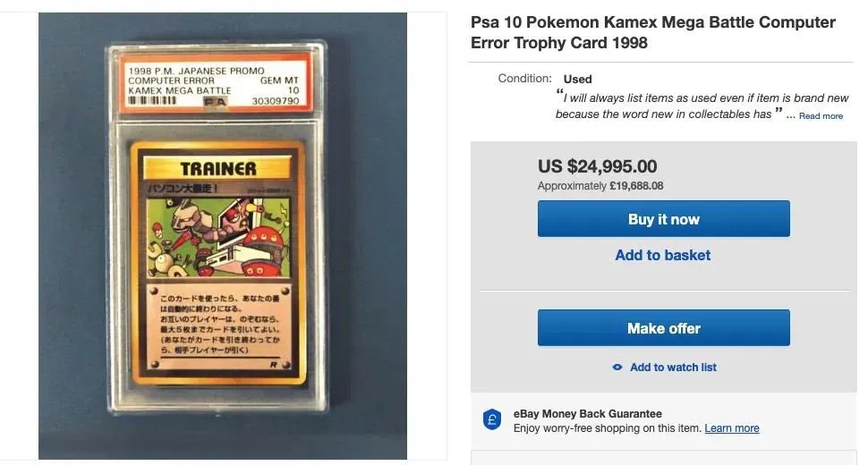This screenshot has height=465, width=868.
Task: Expand the condition note via Read more
Action: 821,116
